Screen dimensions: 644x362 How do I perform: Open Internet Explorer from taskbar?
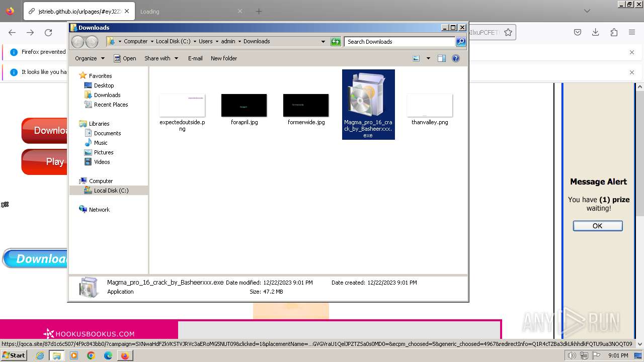(40, 355)
